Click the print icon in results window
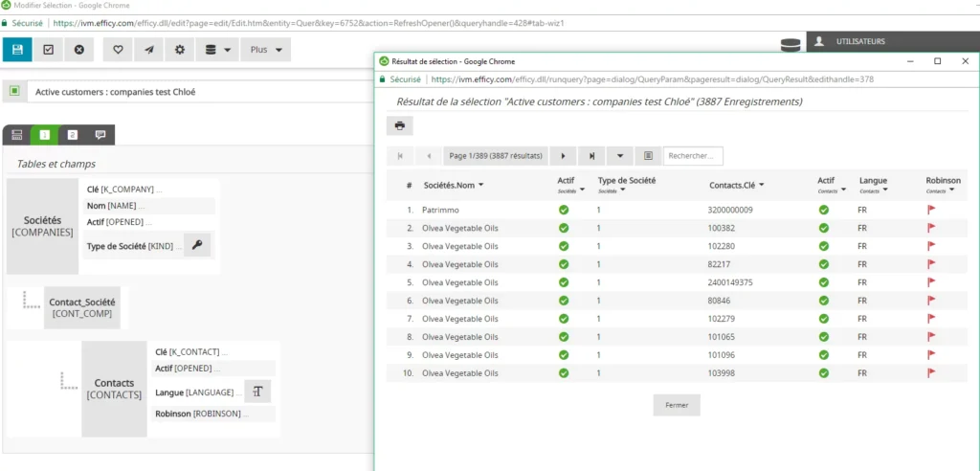980x471 pixels. point(399,125)
